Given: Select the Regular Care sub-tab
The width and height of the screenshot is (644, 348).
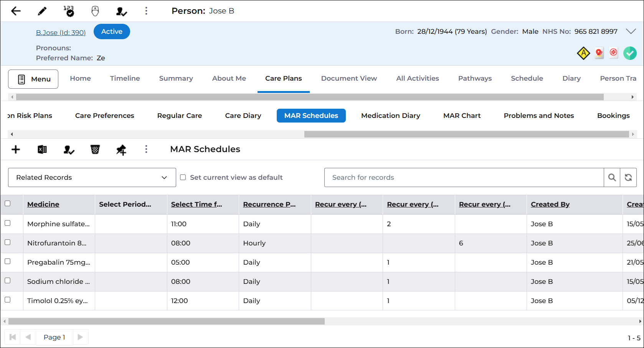Looking at the screenshot, I should 180,116.
